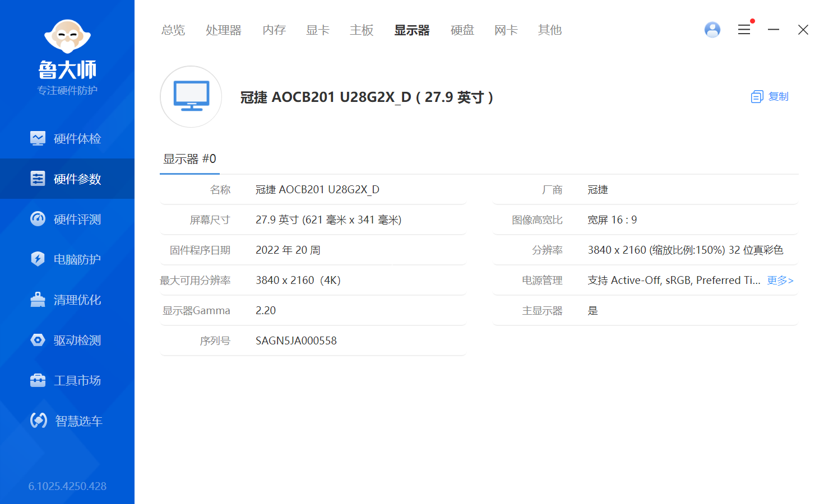Click 电源管理 value 支持 Active-Off, sRGB
Viewport: 824px width, 504px height.
[674, 281]
